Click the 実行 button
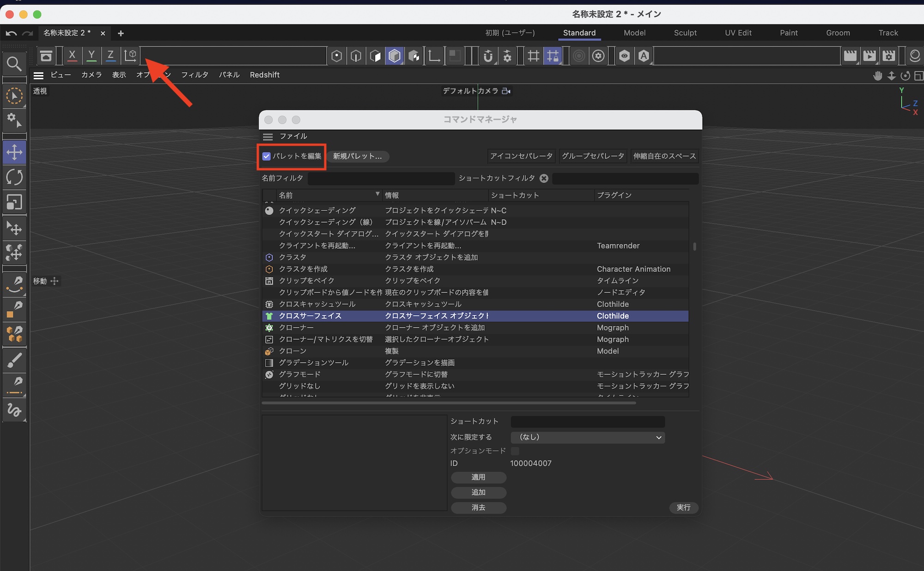 [x=683, y=508]
